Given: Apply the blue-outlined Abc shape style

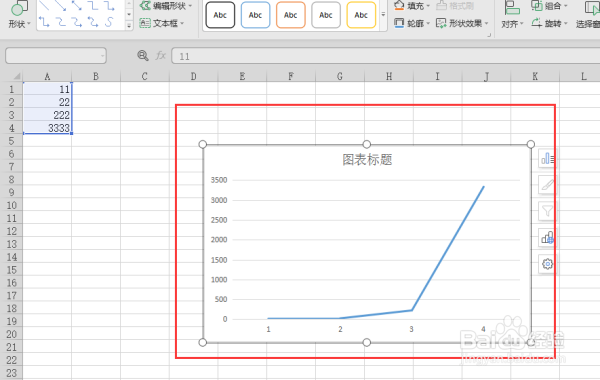Looking at the screenshot, I should coord(255,15).
